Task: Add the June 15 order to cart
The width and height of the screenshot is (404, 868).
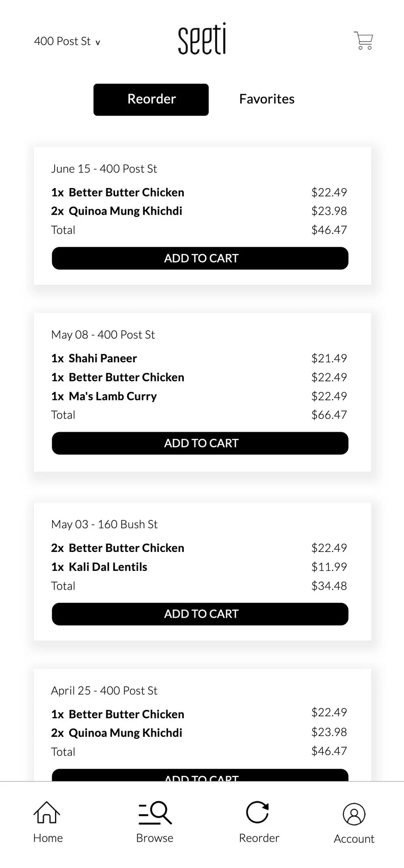Action: click(200, 258)
